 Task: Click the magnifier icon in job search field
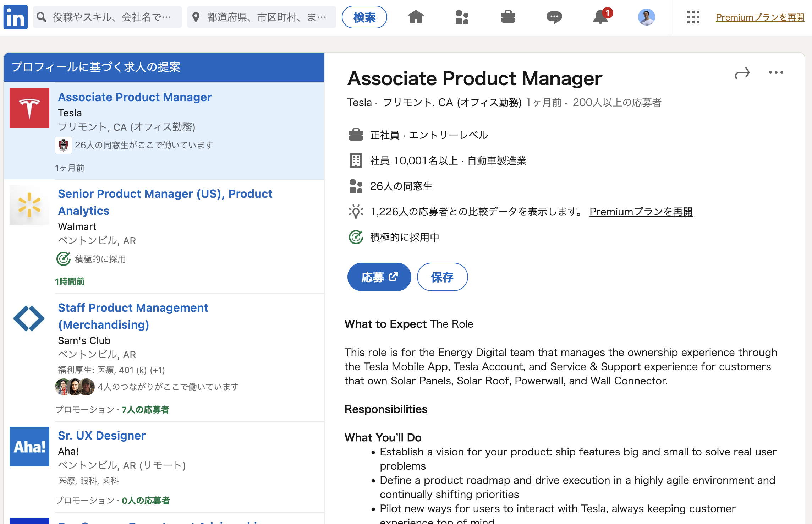(42, 17)
